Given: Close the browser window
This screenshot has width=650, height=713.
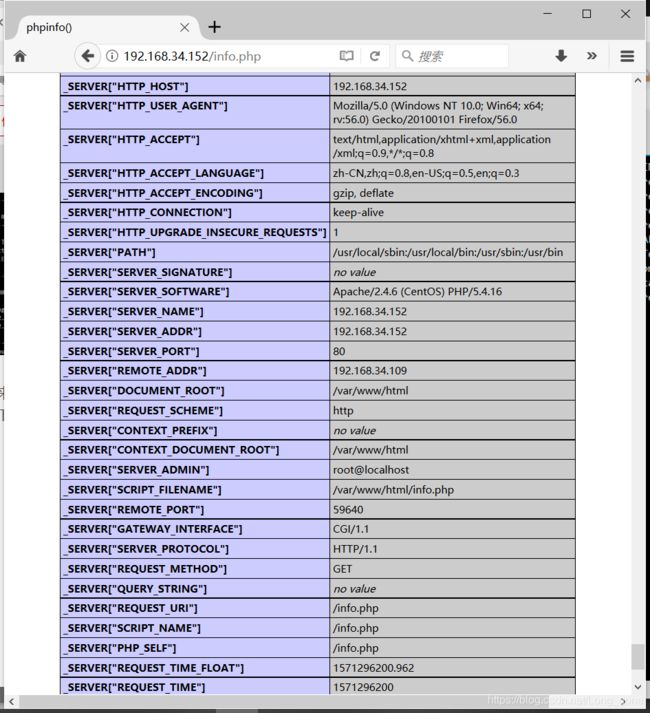Looking at the screenshot, I should (625, 14).
